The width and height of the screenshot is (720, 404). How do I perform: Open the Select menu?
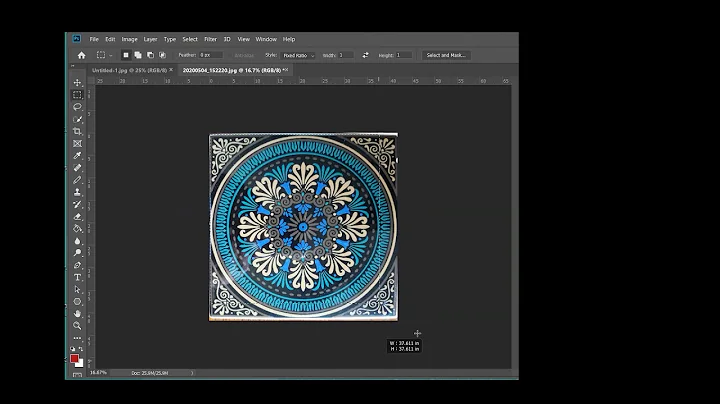point(190,39)
